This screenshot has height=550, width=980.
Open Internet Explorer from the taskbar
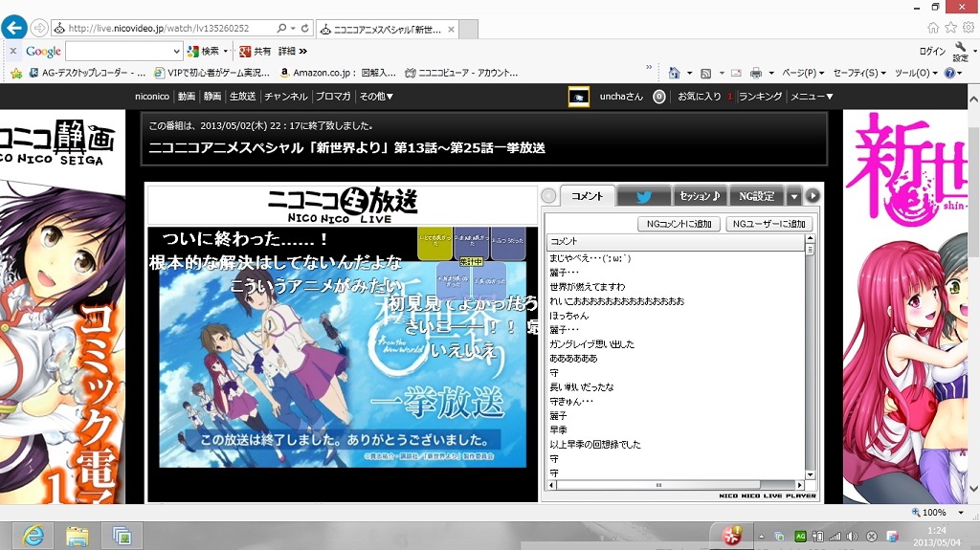coord(33,537)
